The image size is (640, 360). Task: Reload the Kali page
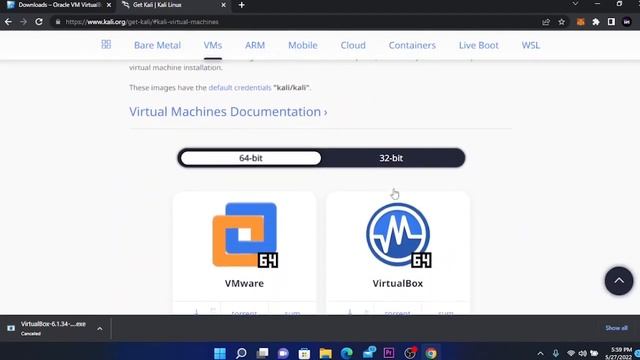pyautogui.click(x=39, y=22)
